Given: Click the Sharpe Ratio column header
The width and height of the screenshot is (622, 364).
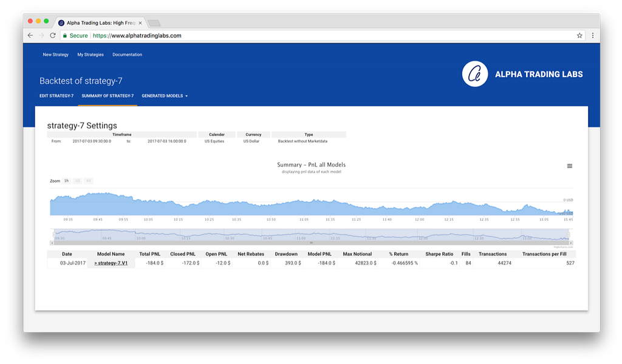Looking at the screenshot, I should [439, 254].
